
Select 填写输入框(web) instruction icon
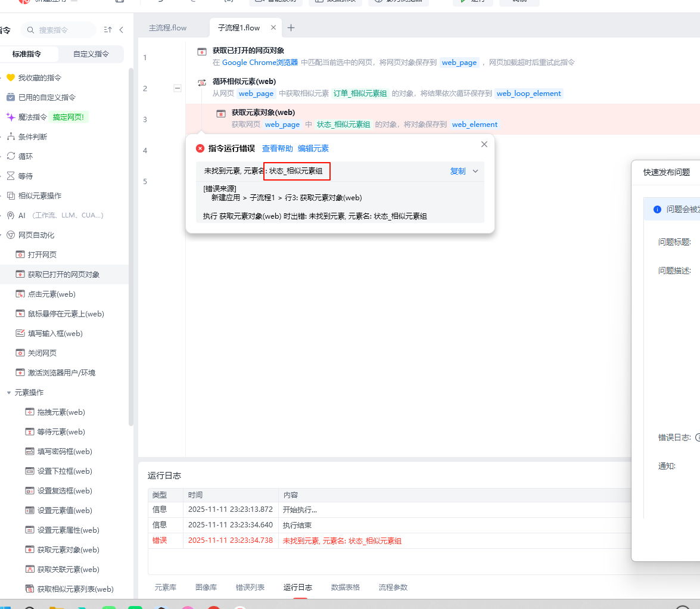click(20, 333)
